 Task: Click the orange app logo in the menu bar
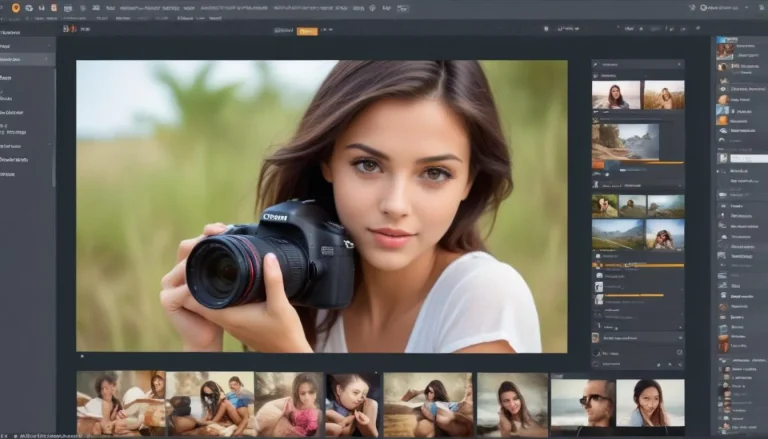coord(15,7)
